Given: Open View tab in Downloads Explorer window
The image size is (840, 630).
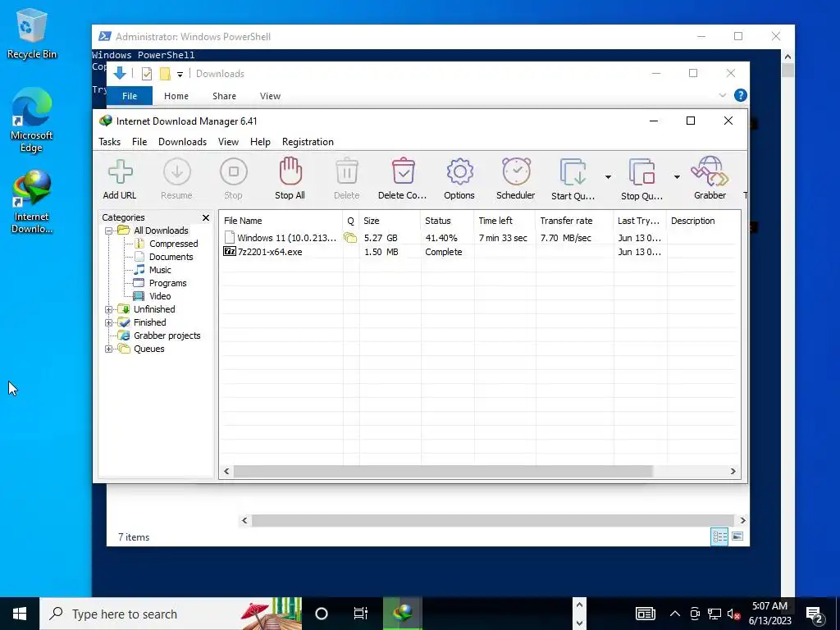Looking at the screenshot, I should click(x=270, y=96).
